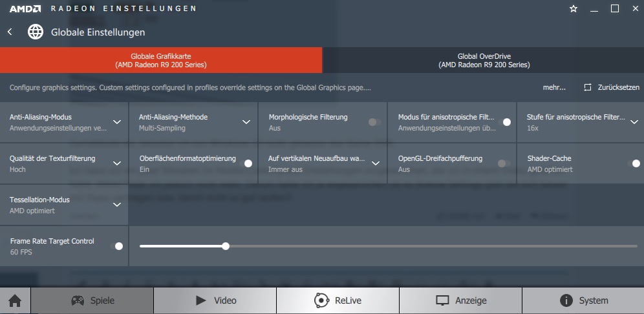644x314 pixels.
Task: Expand Auf vertikalen Neuaufbau warten dropdown
Action: [376, 163]
